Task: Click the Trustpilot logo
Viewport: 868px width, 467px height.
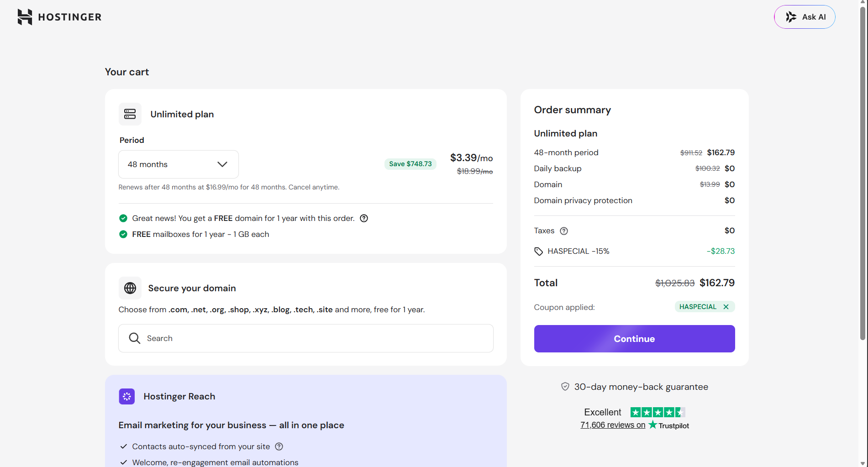Action: [669, 425]
